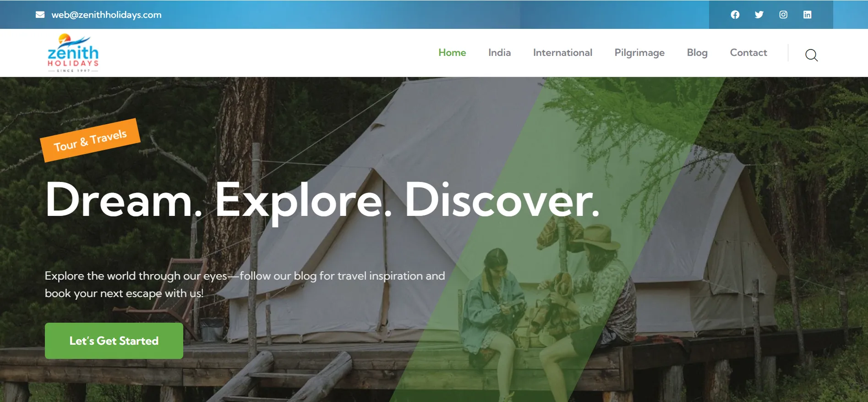Image resolution: width=868 pixels, height=402 pixels.
Task: Click the Zenith Holidays logo
Action: (x=73, y=53)
